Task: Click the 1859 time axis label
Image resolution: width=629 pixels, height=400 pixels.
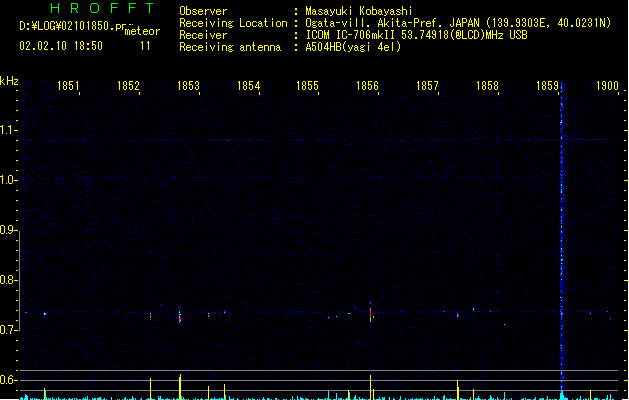Action: 547,85
